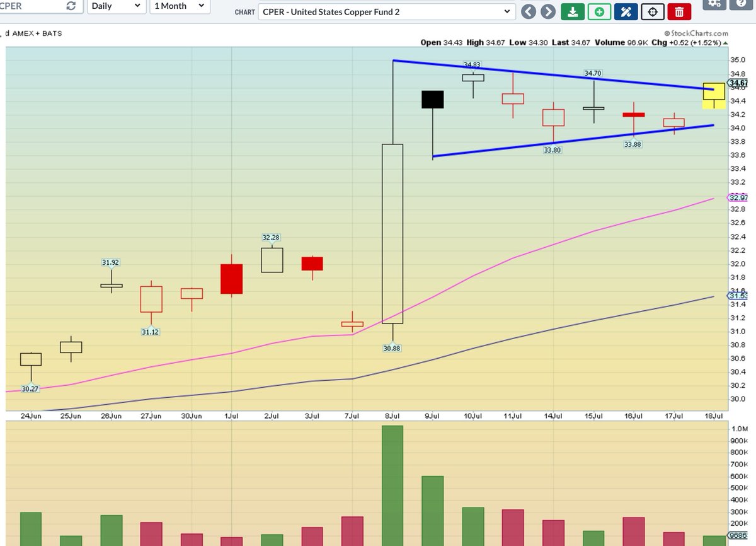Open chart settings via the gear icon

714,3
